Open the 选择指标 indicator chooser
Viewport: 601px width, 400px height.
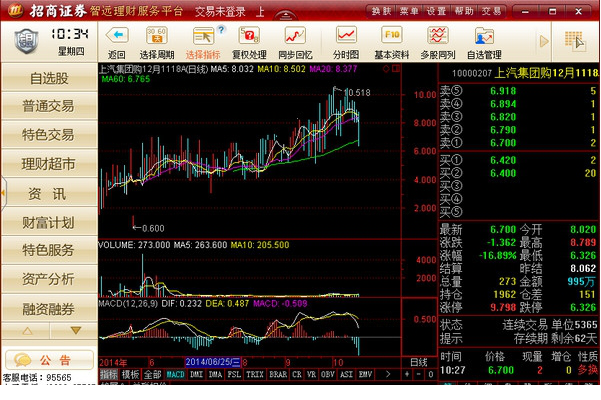coord(203,37)
